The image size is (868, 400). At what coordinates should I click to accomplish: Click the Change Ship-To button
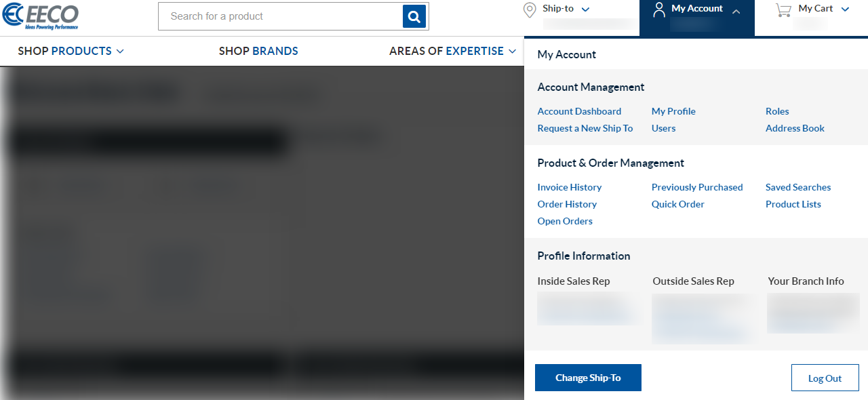pos(588,378)
